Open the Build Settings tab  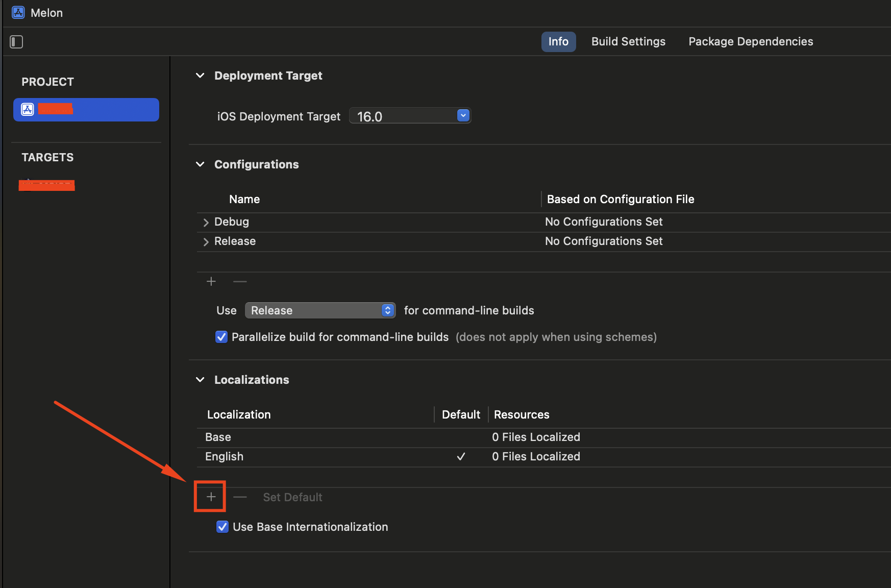tap(628, 42)
